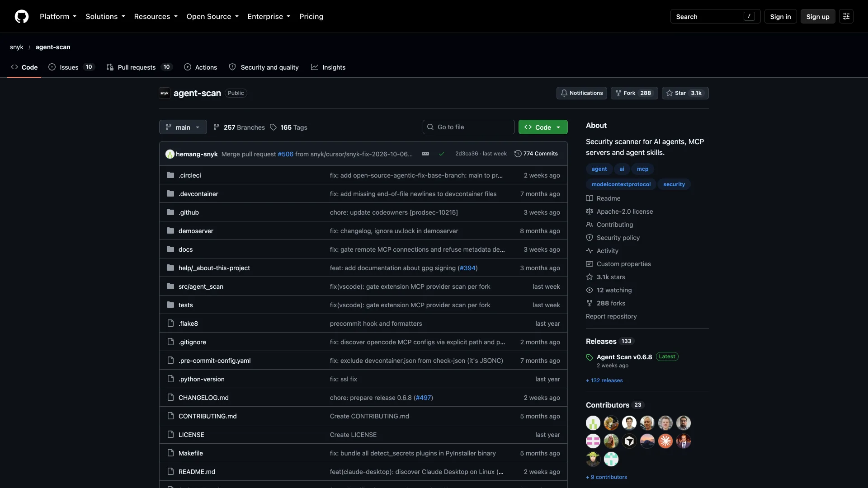Image resolution: width=868 pixels, height=488 pixels.
Task: Open the snyk owner breadcrumb link
Action: click(x=17, y=47)
